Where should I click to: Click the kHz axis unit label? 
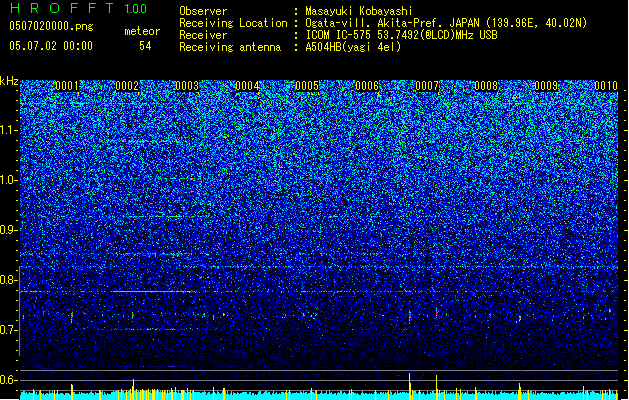9,81
